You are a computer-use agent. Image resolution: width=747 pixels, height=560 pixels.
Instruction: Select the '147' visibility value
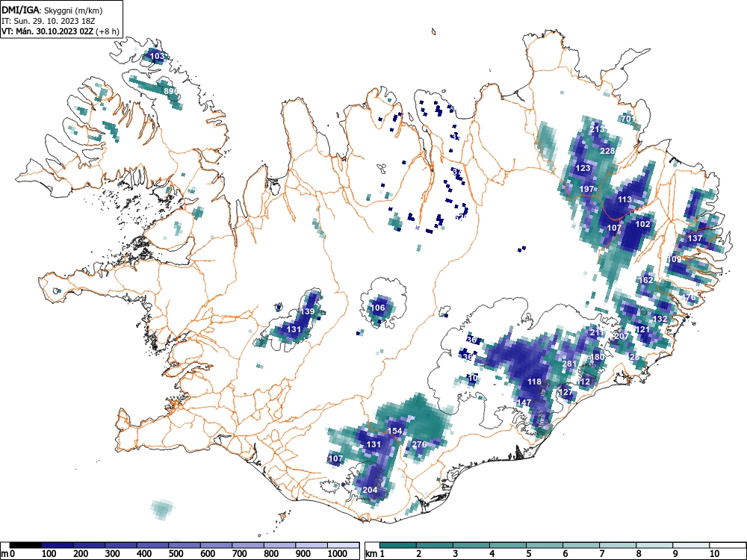pyautogui.click(x=524, y=402)
